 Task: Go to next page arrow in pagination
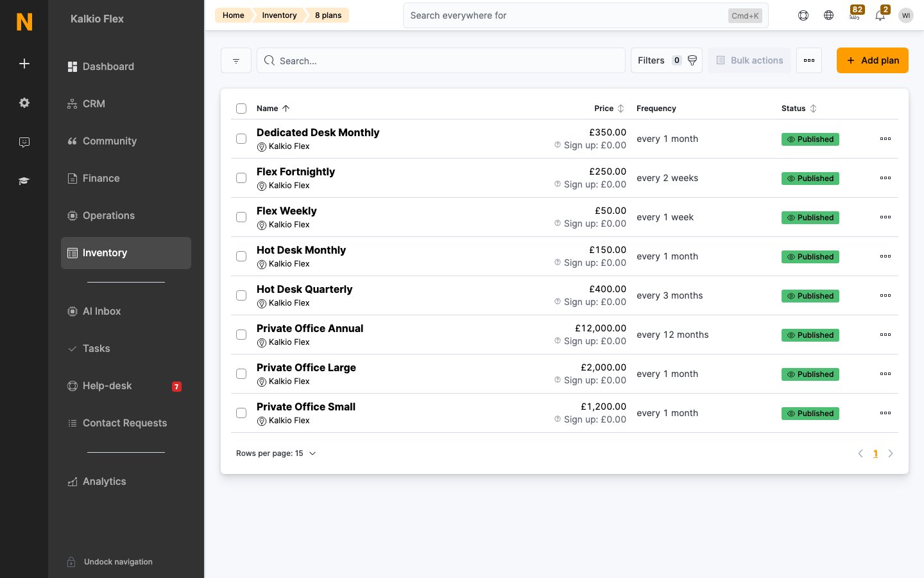891,453
